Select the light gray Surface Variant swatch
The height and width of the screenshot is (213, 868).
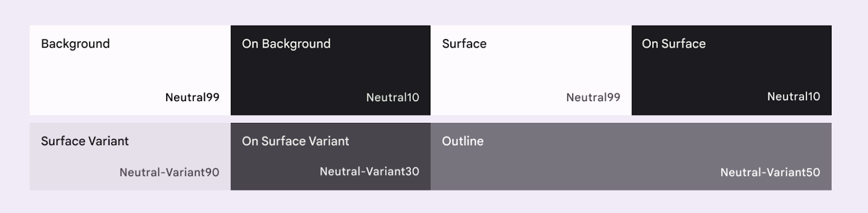(130, 156)
